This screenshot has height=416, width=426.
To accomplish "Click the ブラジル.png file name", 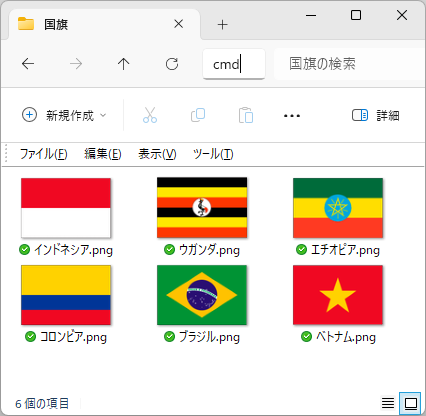I will pos(209,337).
